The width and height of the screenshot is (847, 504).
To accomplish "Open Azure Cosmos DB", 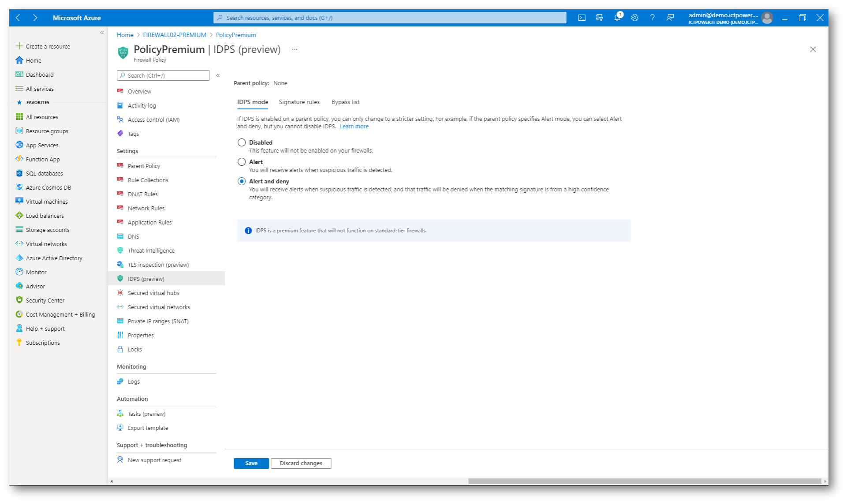I will tap(48, 187).
